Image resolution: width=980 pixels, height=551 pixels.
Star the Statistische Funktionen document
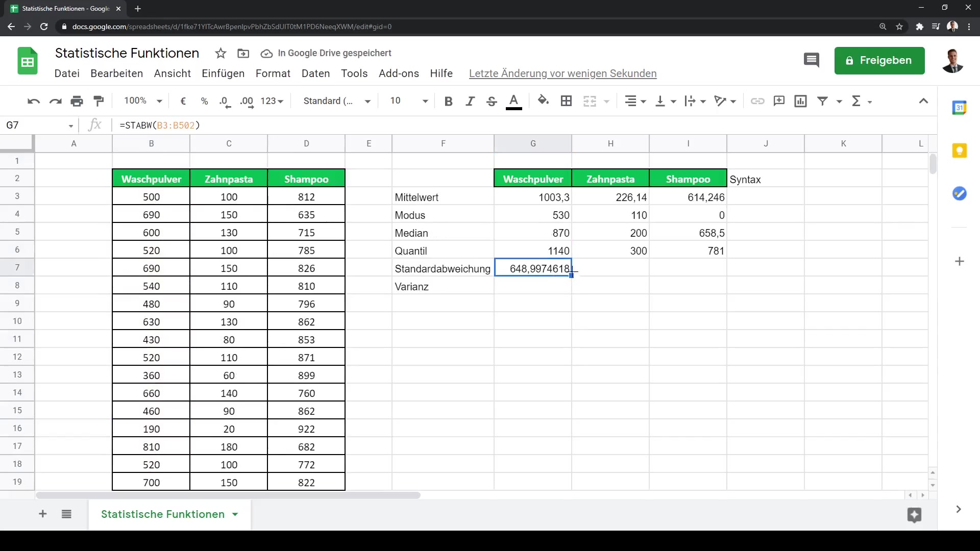220,53
